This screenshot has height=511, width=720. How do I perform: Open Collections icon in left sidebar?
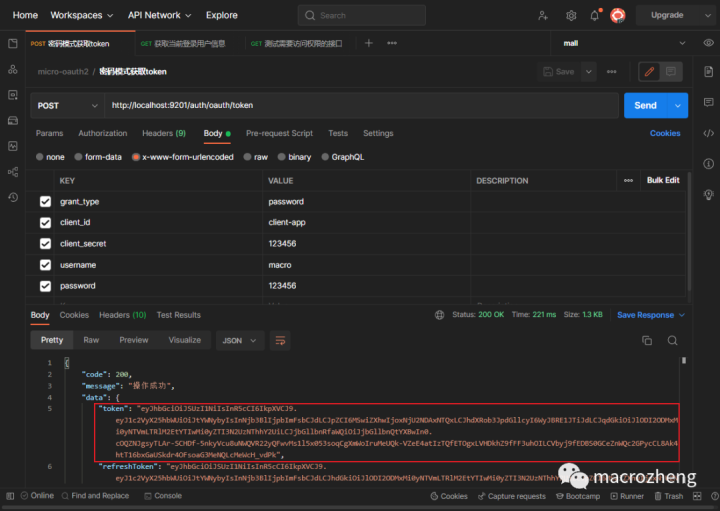[13, 44]
